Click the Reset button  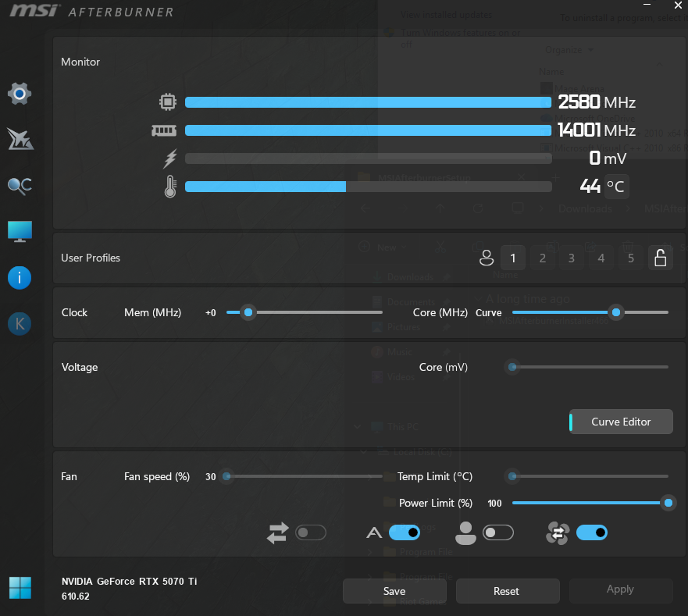tap(506, 591)
